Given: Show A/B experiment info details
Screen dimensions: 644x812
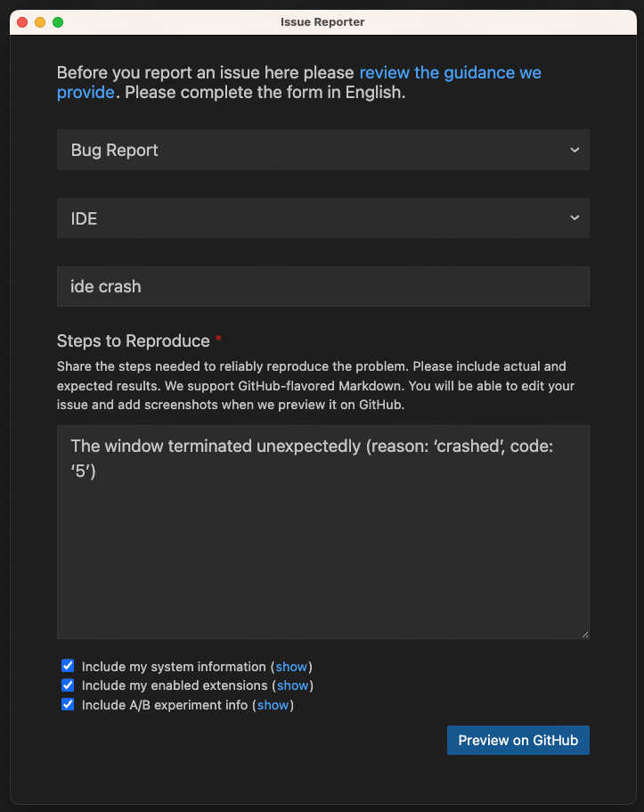Looking at the screenshot, I should pos(273,706).
